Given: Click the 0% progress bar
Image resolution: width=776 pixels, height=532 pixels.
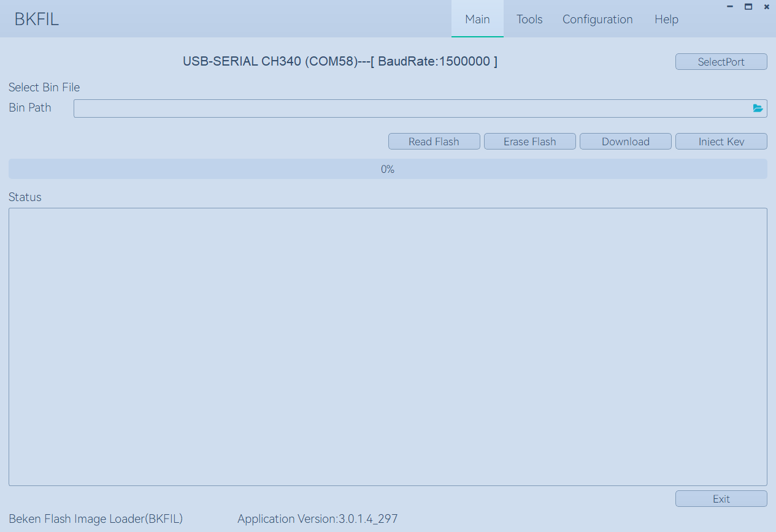Looking at the screenshot, I should [x=388, y=169].
